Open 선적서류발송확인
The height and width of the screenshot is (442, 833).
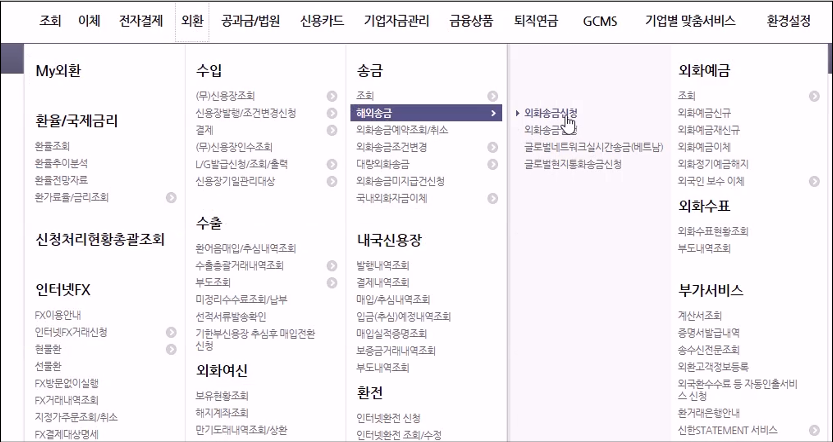click(x=231, y=317)
